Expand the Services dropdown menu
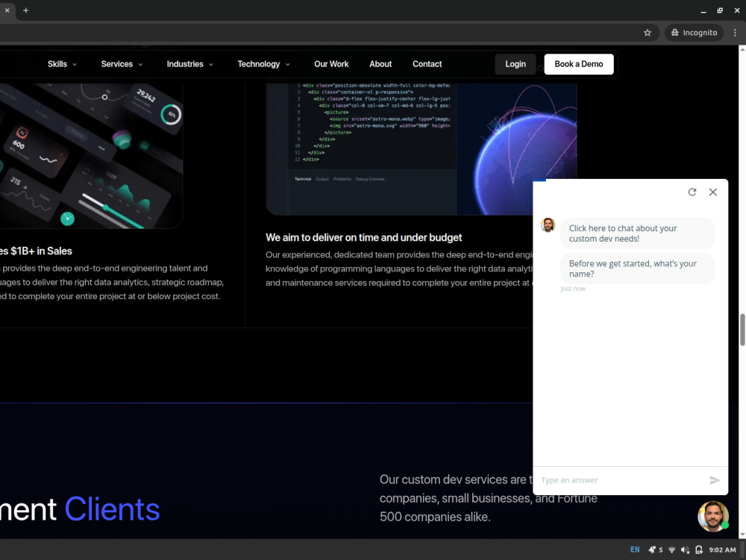This screenshot has height=560, width=746. pyautogui.click(x=122, y=64)
